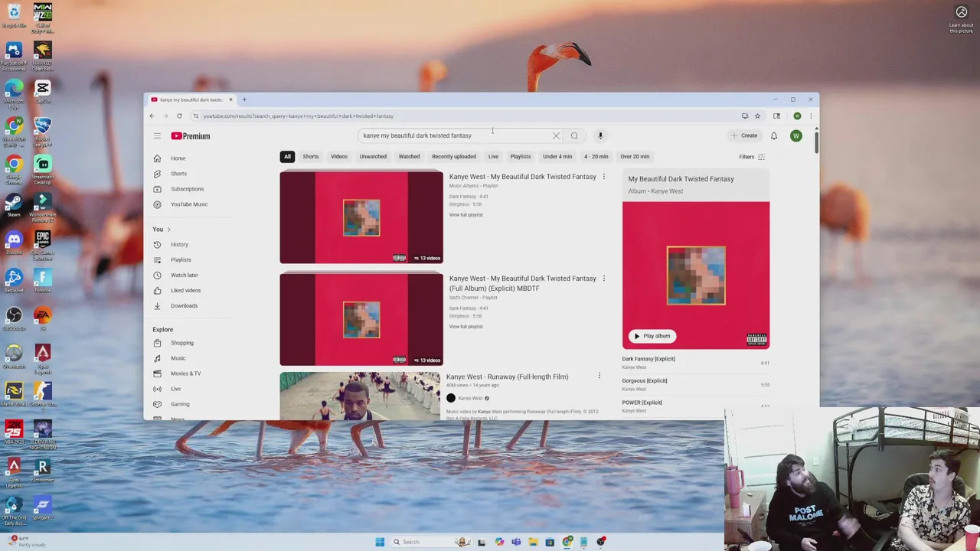Open the first Kanye West playlist thumbnail
The height and width of the screenshot is (551, 980).
pyautogui.click(x=361, y=217)
